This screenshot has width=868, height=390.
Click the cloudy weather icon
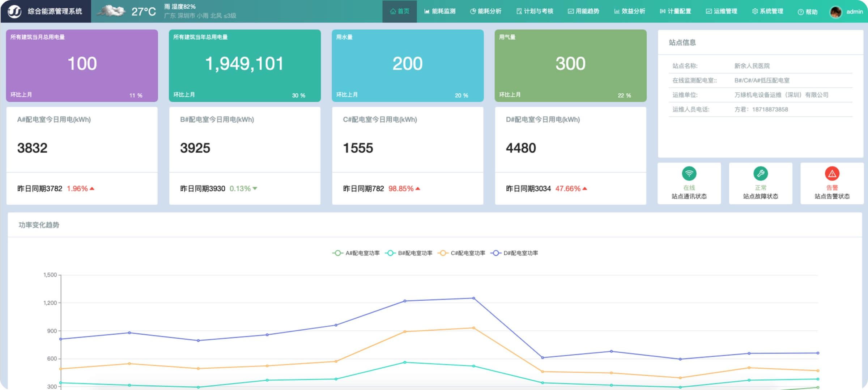[x=111, y=11]
